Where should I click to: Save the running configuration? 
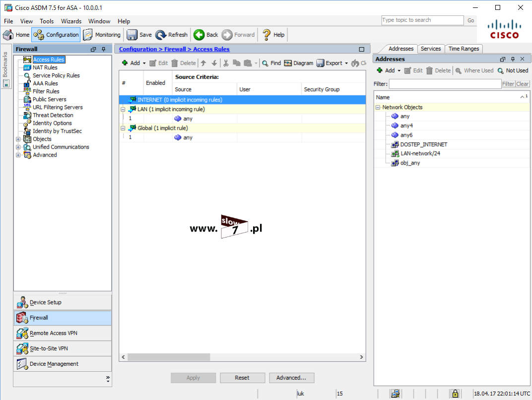tap(139, 35)
